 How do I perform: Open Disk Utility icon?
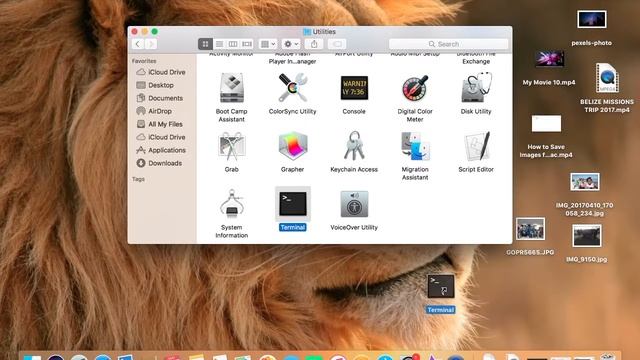[x=476, y=88]
